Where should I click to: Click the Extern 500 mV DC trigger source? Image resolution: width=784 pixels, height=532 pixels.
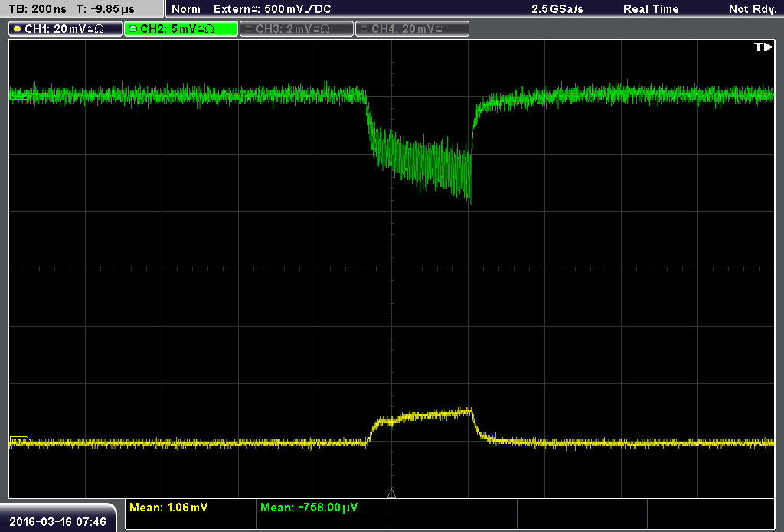pos(272,9)
